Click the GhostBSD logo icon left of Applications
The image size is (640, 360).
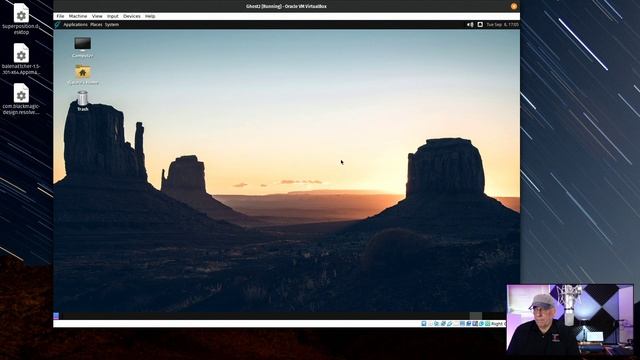(x=58, y=24)
